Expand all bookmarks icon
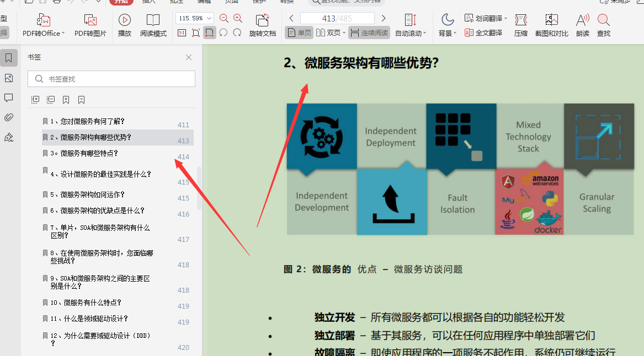 pos(35,100)
